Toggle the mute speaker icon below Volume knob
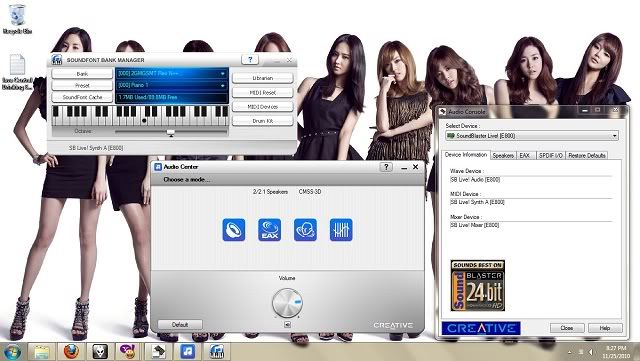This screenshot has height=361, width=640. [x=287, y=324]
